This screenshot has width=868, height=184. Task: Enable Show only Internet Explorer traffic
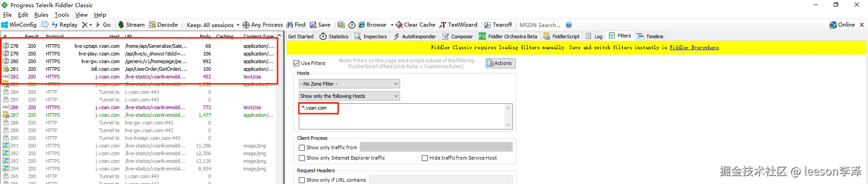302,158
